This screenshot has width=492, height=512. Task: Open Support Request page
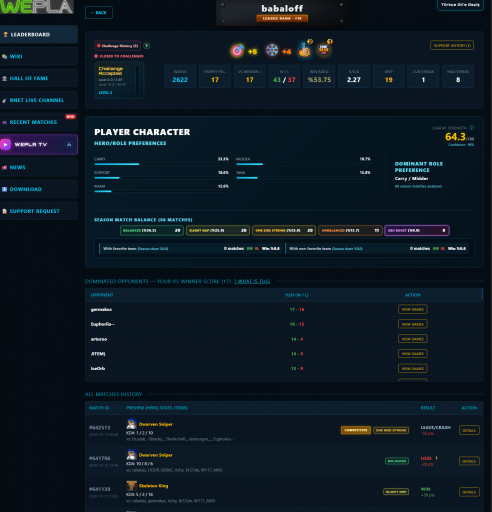point(39,211)
